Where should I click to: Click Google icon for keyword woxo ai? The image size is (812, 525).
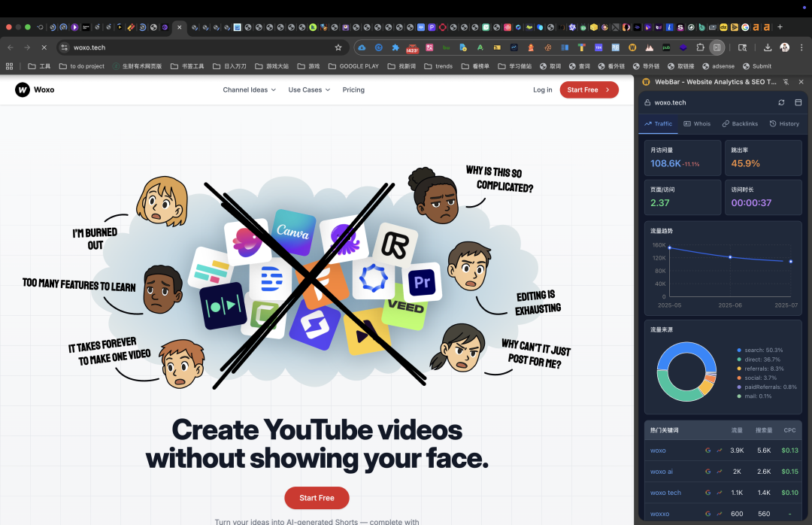point(708,472)
